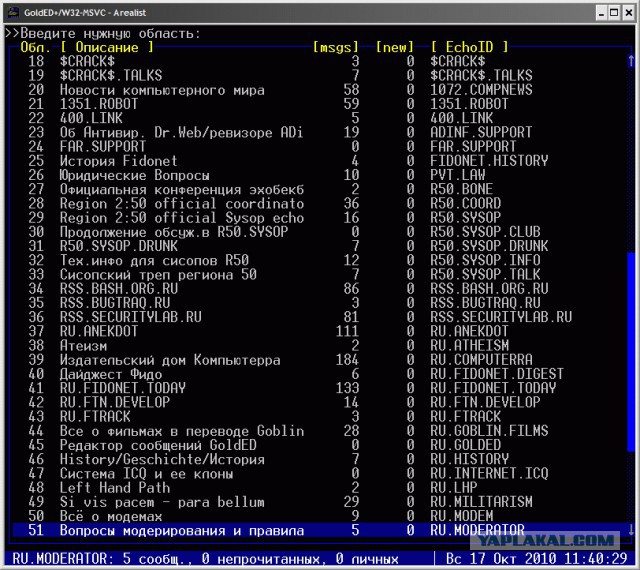Click the [msgs] column header
The image size is (640, 570).
pyautogui.click(x=336, y=47)
